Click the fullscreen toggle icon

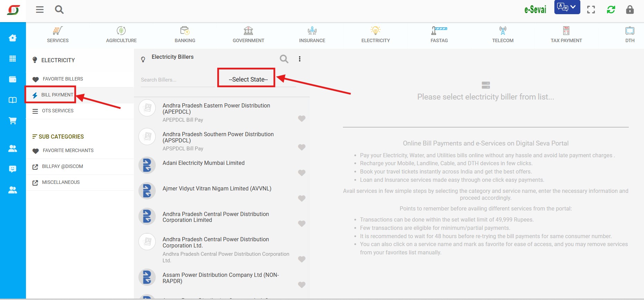[591, 10]
